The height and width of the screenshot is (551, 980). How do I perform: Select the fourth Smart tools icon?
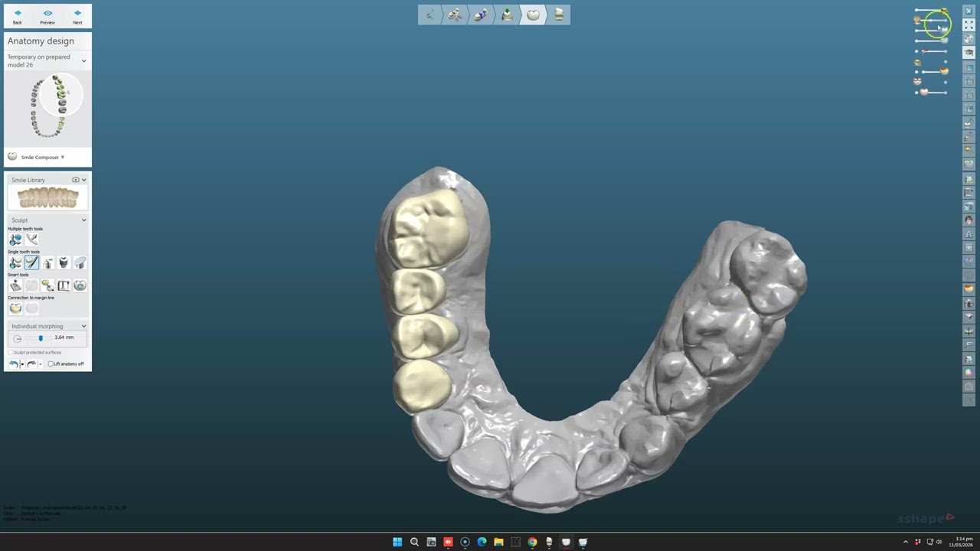click(64, 285)
